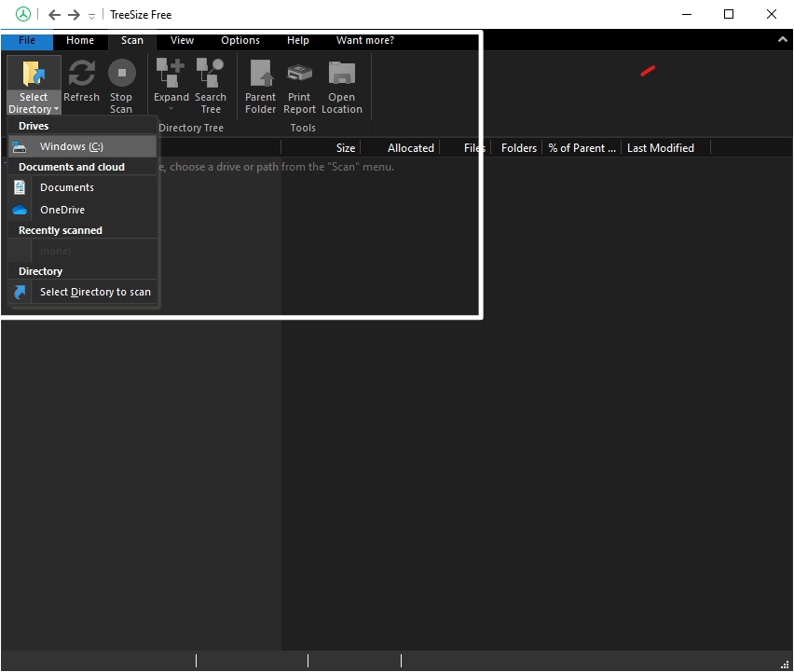Sort by the Size column header
This screenshot has height=672, width=794.
[x=320, y=148]
